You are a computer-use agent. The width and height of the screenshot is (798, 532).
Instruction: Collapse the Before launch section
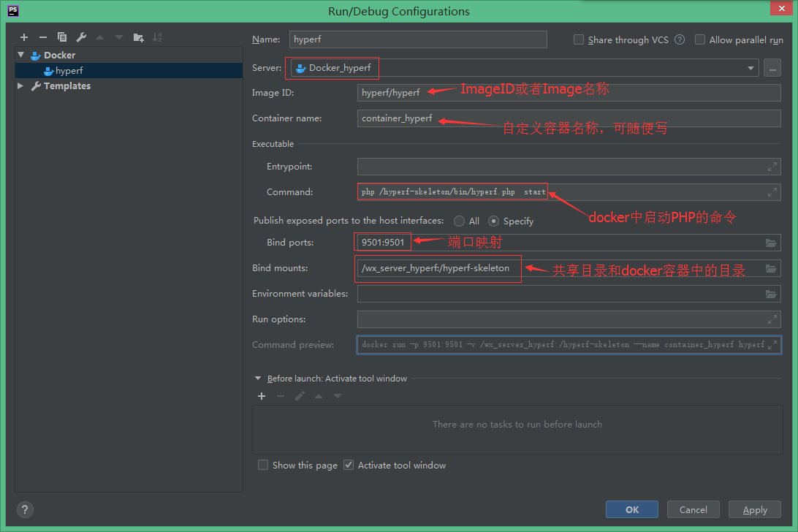pyautogui.click(x=257, y=379)
